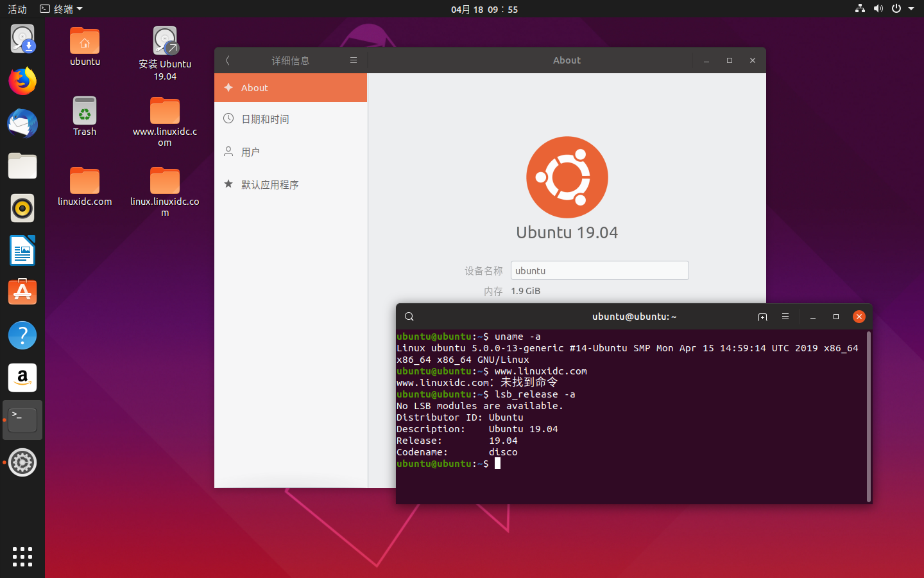Maximize the About settings window
Screen dimensions: 924x578
pos(730,60)
